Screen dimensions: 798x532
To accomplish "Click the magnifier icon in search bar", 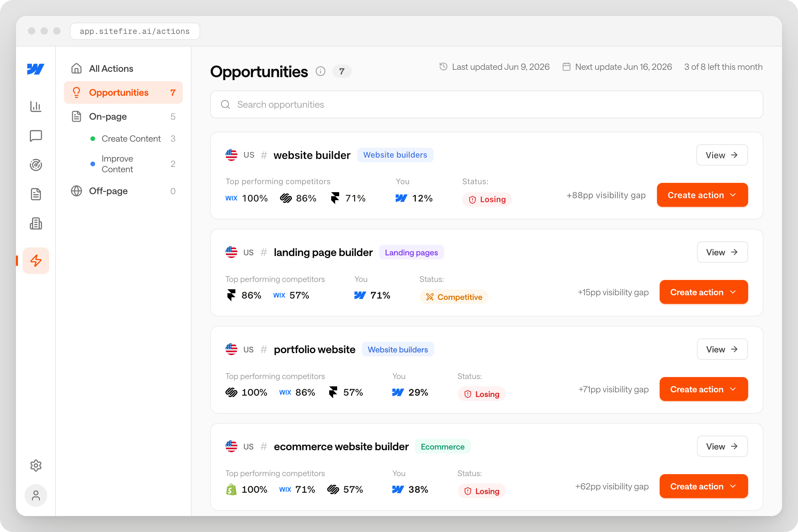I will click(x=226, y=104).
